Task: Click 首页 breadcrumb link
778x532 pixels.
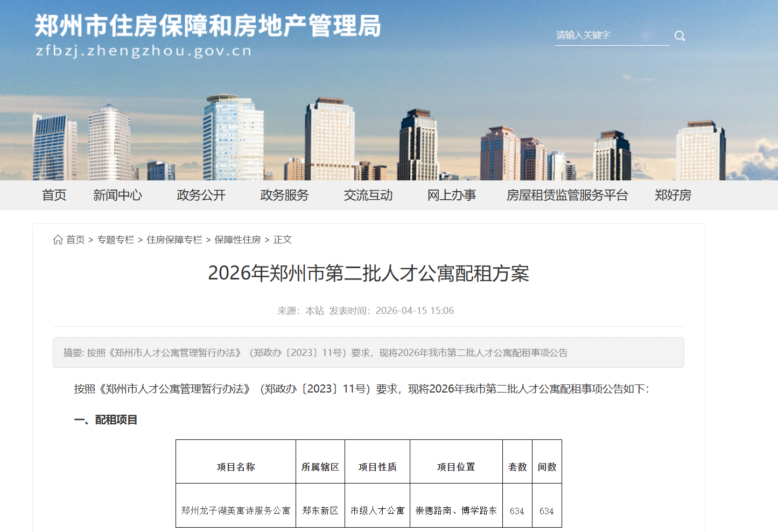Action: click(75, 240)
